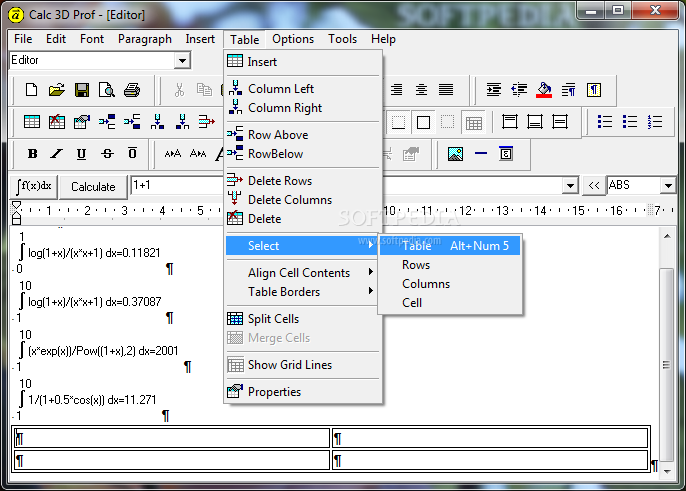Click the insert column left toolbar icon

tap(157, 122)
